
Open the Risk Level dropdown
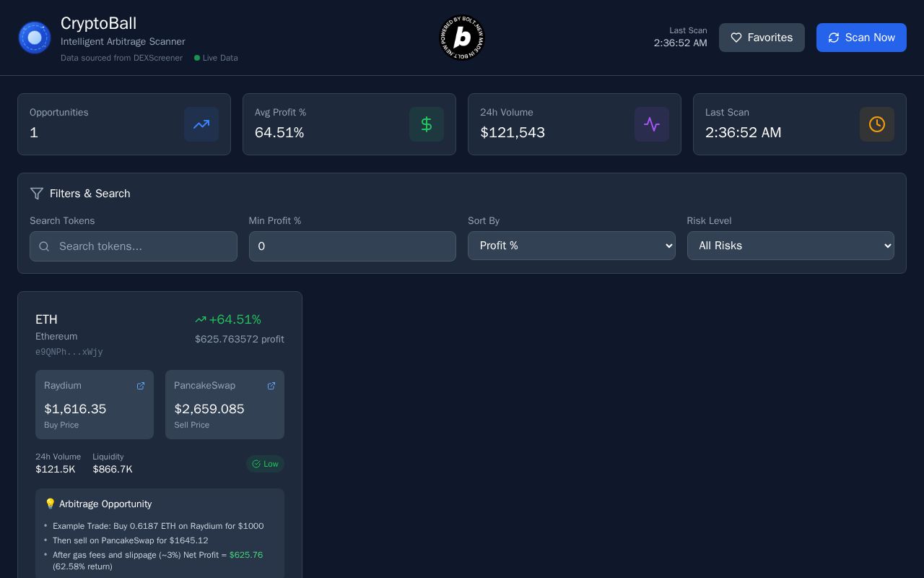coord(790,246)
